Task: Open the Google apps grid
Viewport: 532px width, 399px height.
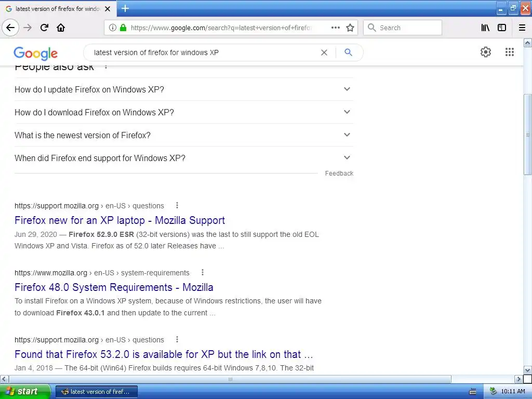Action: coord(510,52)
